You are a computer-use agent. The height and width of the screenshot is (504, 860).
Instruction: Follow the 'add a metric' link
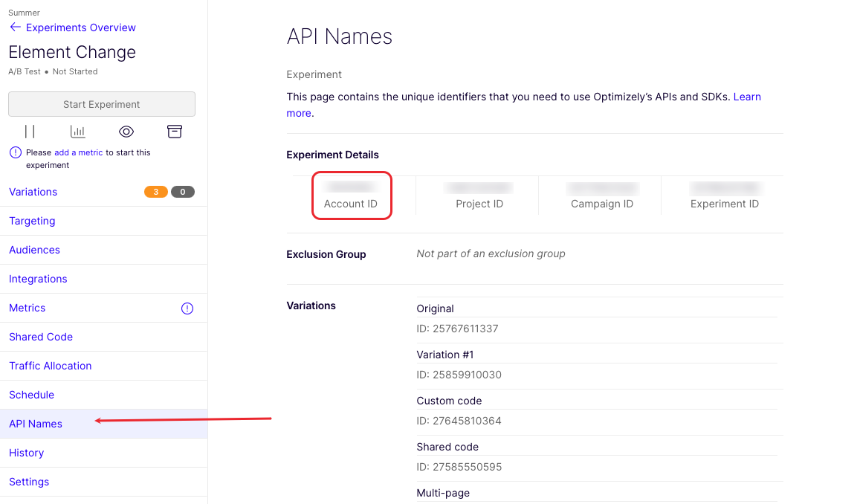coord(79,152)
